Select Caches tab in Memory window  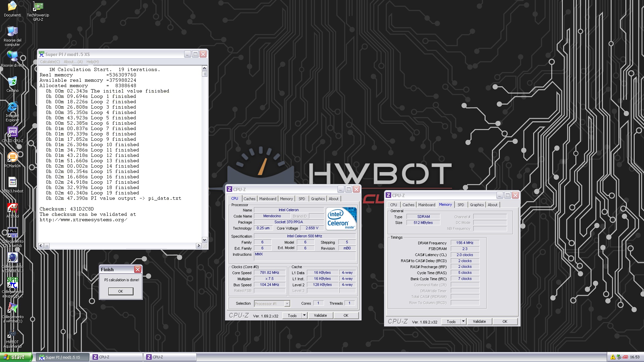tap(408, 205)
